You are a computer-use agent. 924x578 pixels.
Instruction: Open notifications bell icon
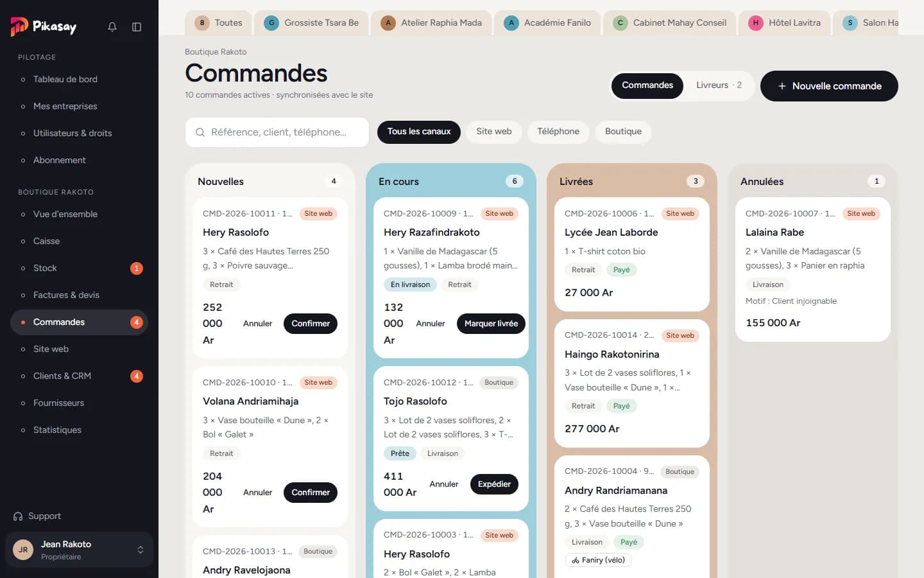[x=112, y=27]
